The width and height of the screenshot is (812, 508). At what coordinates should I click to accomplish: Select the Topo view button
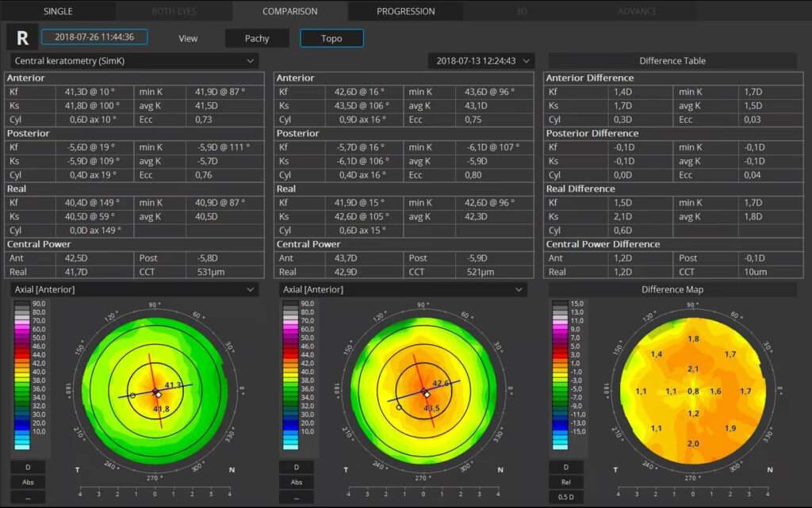point(331,38)
